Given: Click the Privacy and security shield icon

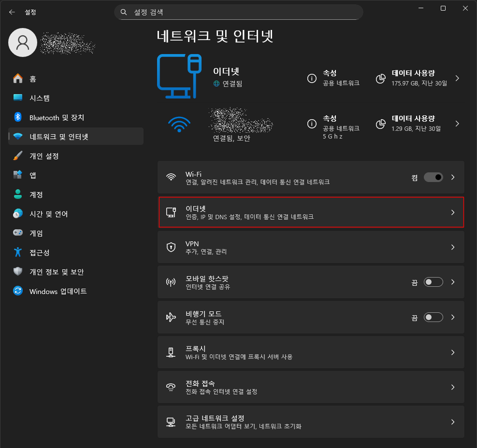Looking at the screenshot, I should click(18, 271).
